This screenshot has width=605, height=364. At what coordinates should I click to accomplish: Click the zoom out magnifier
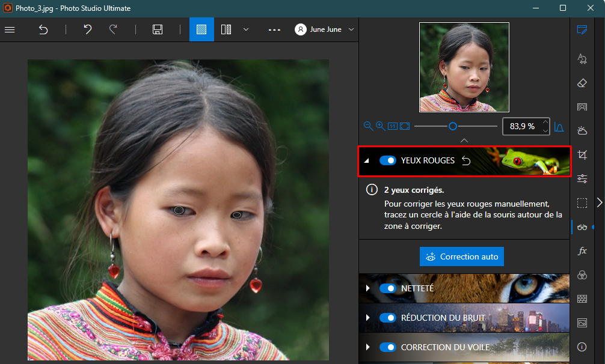point(368,126)
